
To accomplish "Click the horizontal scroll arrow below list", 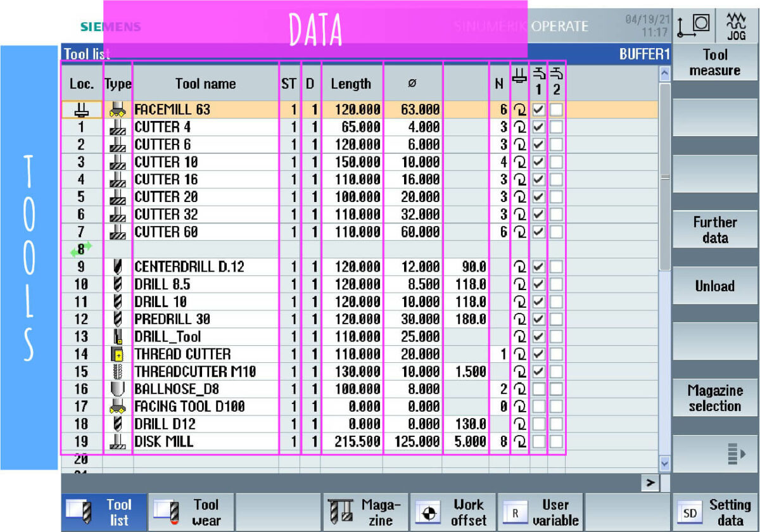I will 650,483.
